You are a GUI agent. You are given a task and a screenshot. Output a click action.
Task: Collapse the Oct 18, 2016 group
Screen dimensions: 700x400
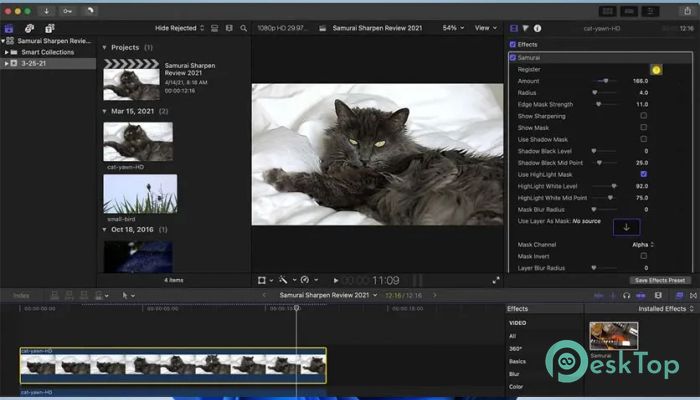(104, 229)
